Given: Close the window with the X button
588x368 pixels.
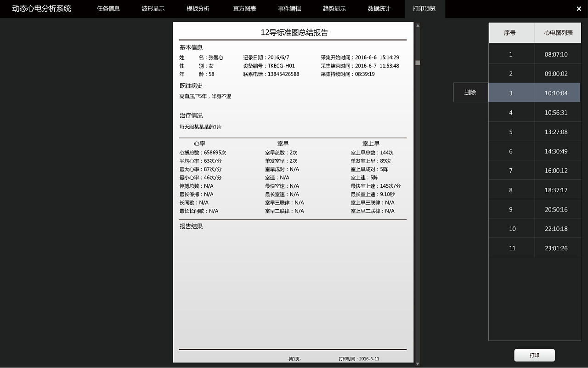Looking at the screenshot, I should [x=579, y=8].
